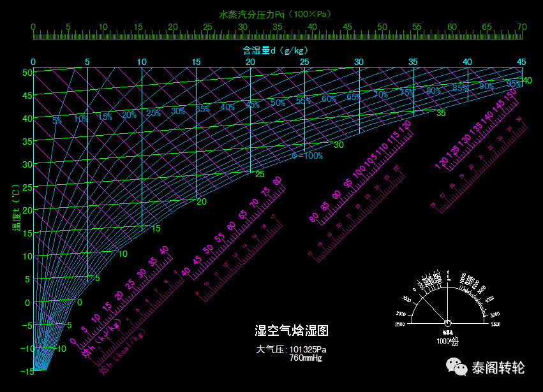
Task: Click the WeChat logo in the watermark
Action: pos(456,367)
